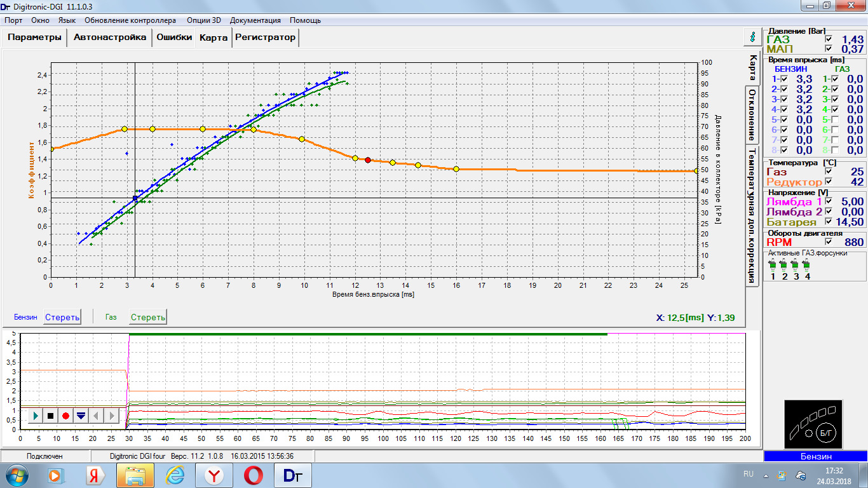Open the Обновление контроллера menu

tap(130, 20)
